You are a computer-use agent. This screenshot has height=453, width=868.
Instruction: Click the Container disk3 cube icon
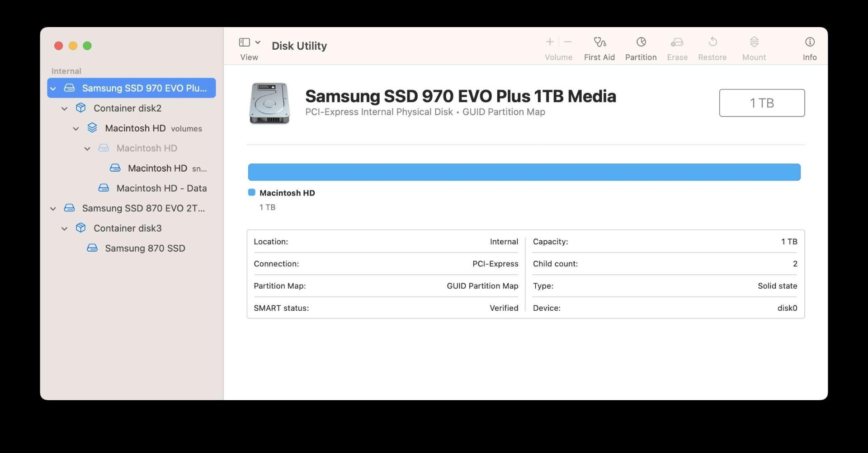pyautogui.click(x=81, y=228)
